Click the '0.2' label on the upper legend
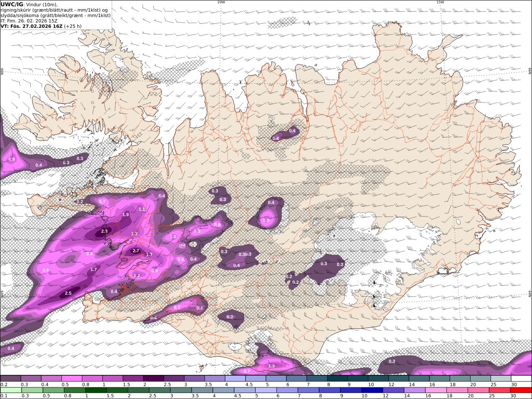Screen dimensions: 532x399 coord(3,384)
